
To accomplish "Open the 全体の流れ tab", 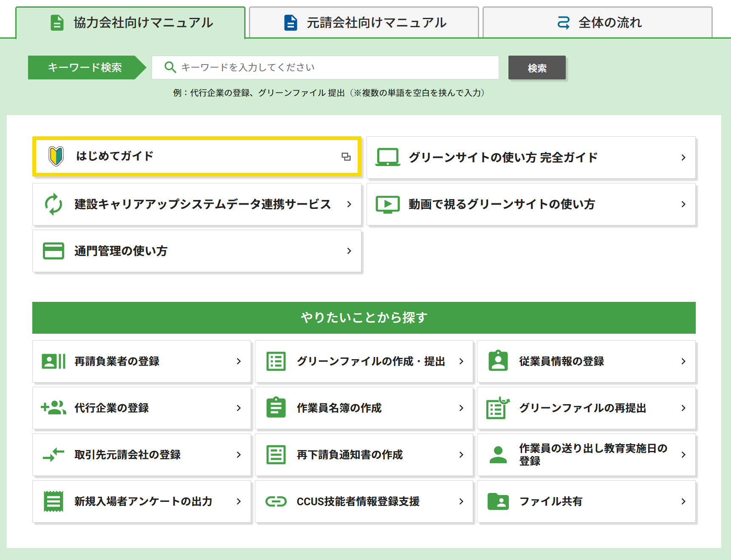I will coord(598,23).
